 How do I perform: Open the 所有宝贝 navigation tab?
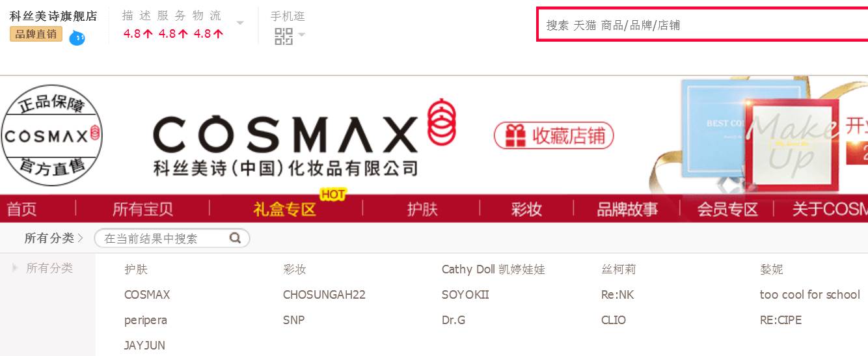coord(143,209)
